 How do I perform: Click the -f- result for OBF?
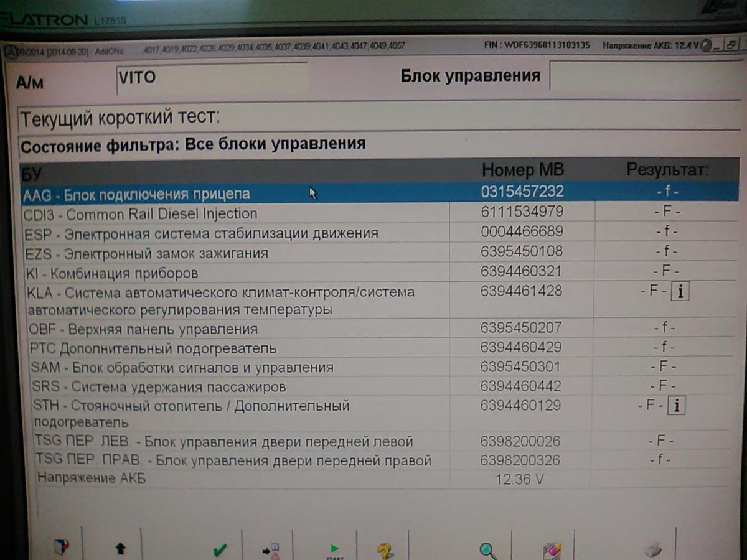tap(664, 327)
